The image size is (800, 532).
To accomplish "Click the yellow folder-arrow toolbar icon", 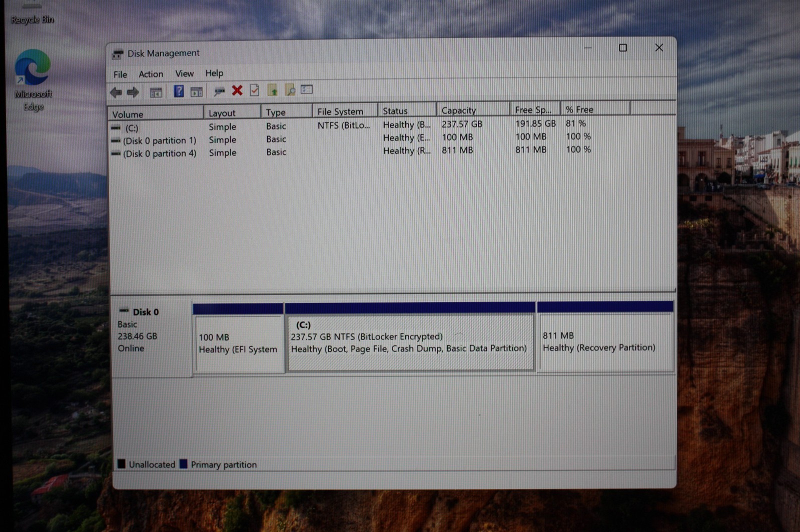I will [272, 90].
